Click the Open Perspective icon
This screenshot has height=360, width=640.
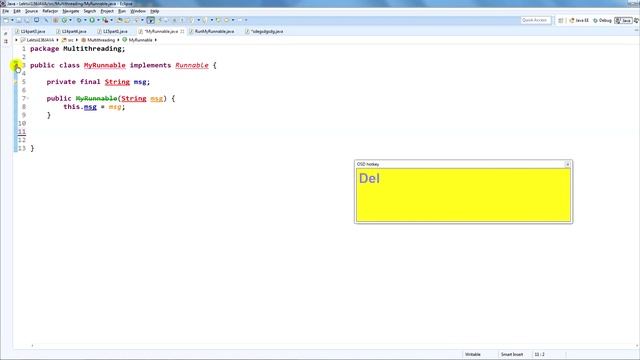tap(561, 20)
